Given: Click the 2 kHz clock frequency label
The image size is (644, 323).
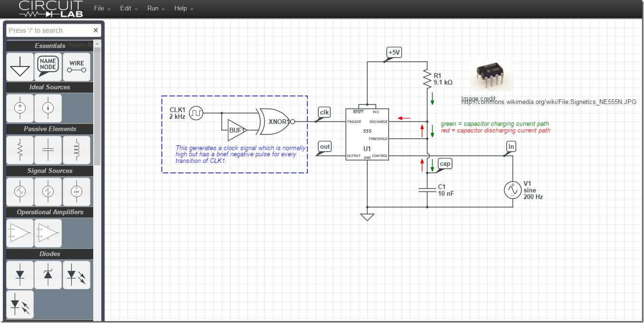Looking at the screenshot, I should (177, 116).
